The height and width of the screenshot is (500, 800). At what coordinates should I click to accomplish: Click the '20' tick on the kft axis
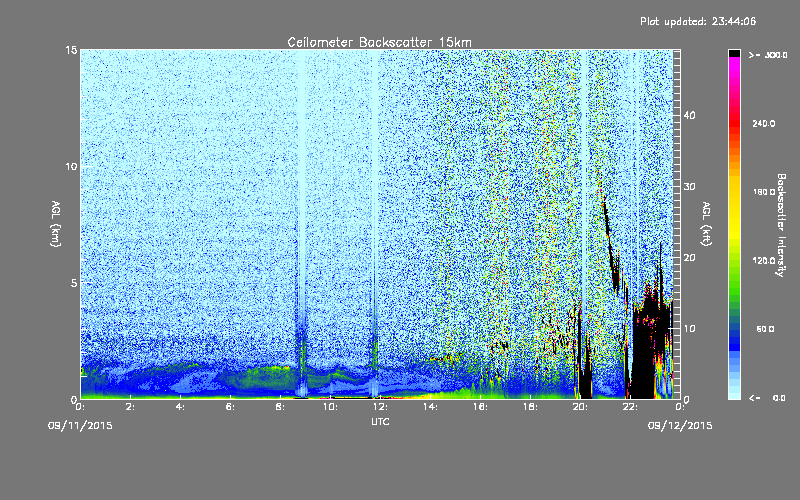(x=689, y=258)
